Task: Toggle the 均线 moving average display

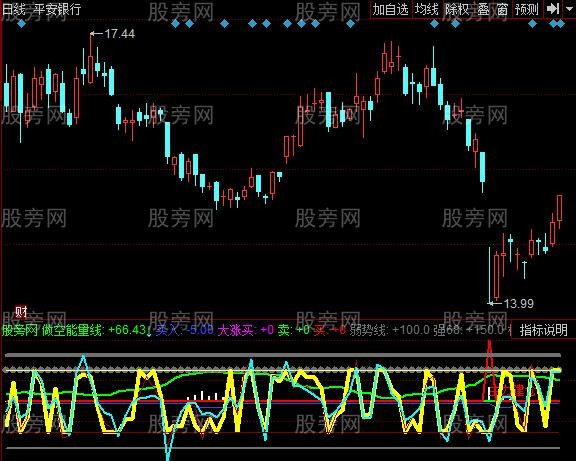Action: click(x=426, y=9)
